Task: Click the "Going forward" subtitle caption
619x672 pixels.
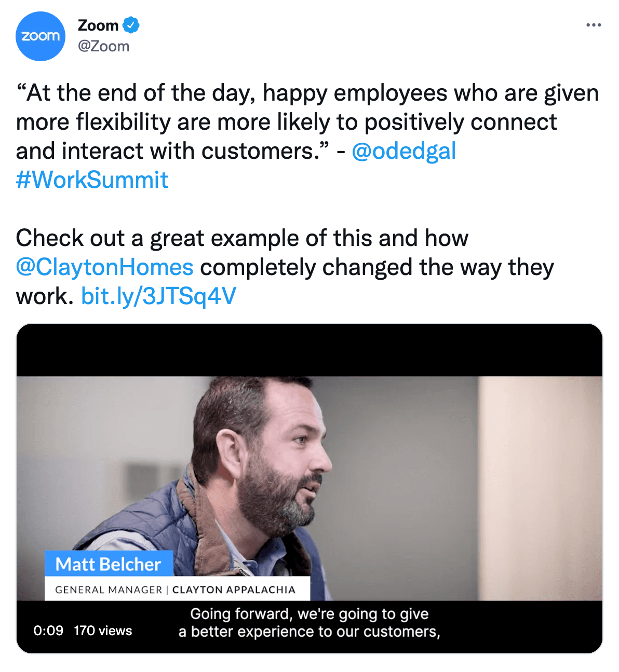Action: (309, 623)
